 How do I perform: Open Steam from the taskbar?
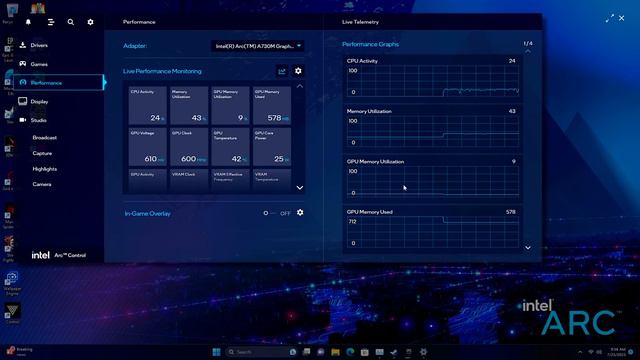tap(394, 352)
